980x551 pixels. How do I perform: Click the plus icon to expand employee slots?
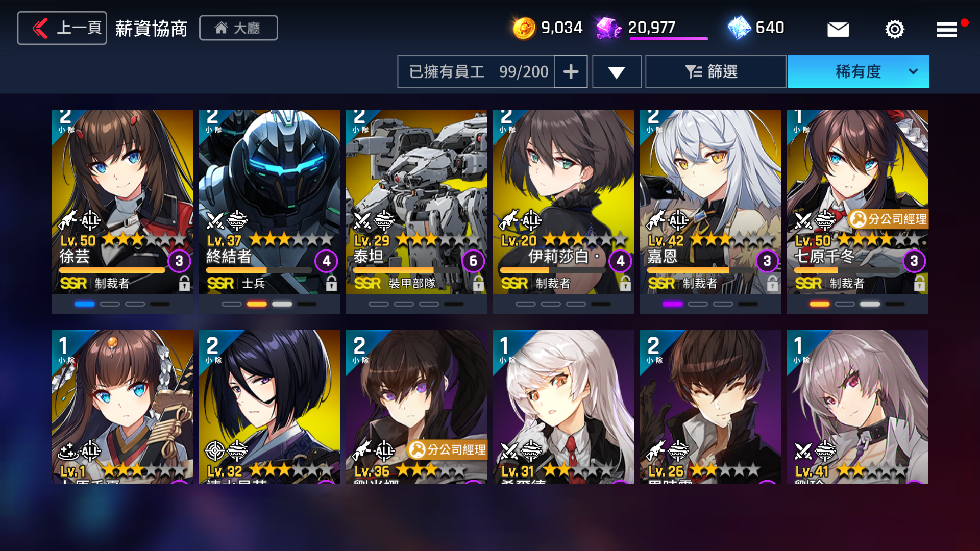point(571,71)
